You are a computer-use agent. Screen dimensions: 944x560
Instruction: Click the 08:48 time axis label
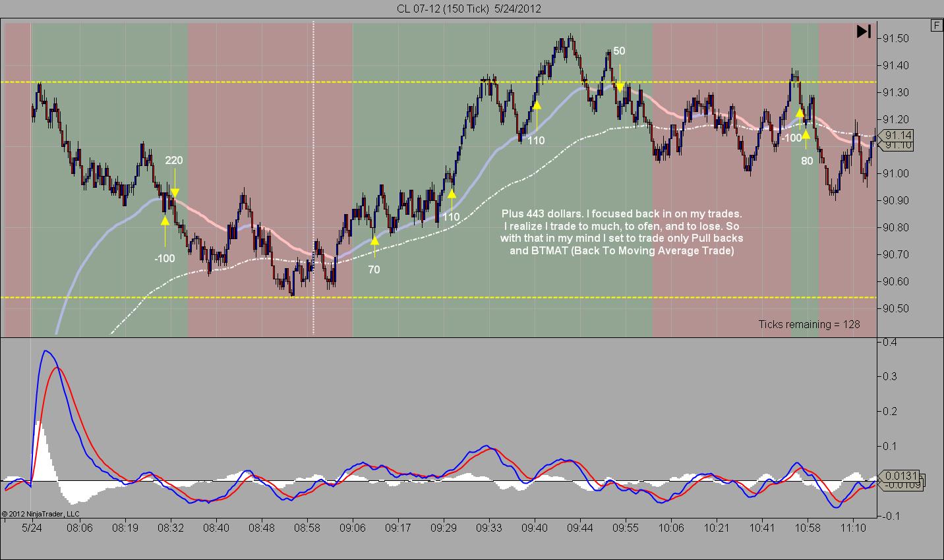[261, 528]
